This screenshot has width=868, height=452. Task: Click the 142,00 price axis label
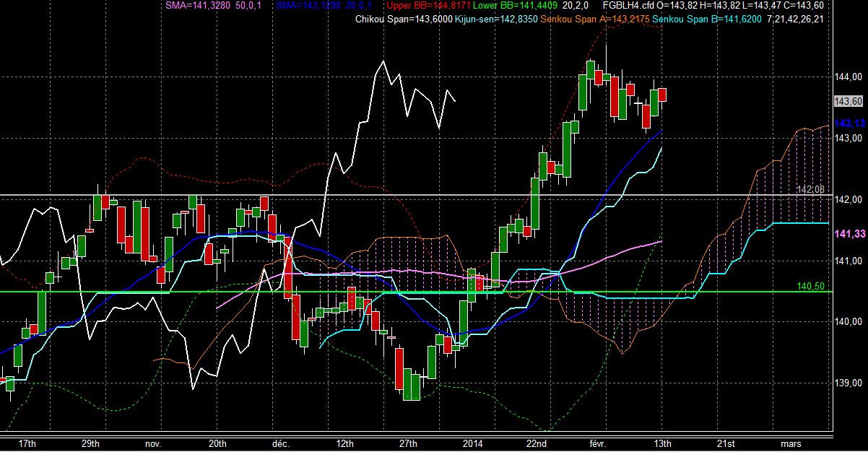pyautogui.click(x=847, y=199)
